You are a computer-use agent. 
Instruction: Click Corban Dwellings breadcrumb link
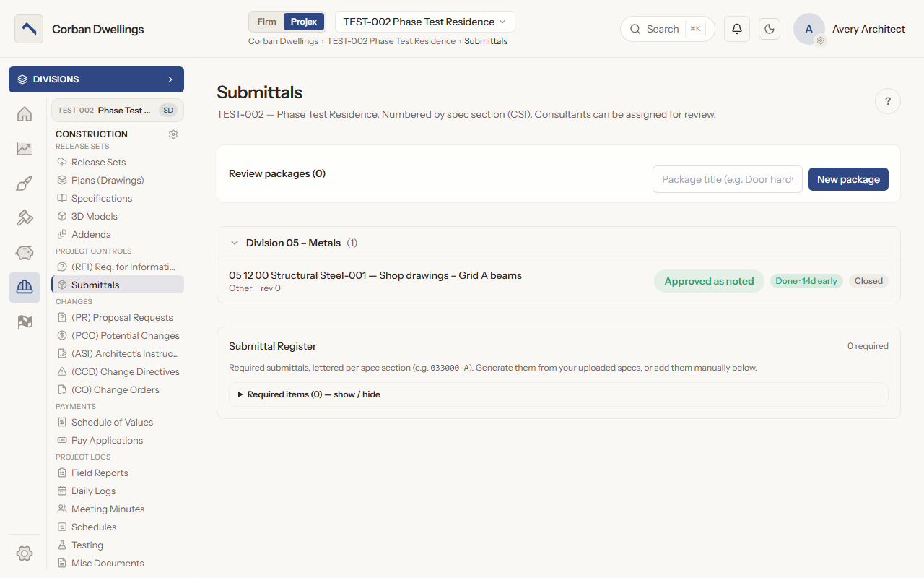click(283, 41)
